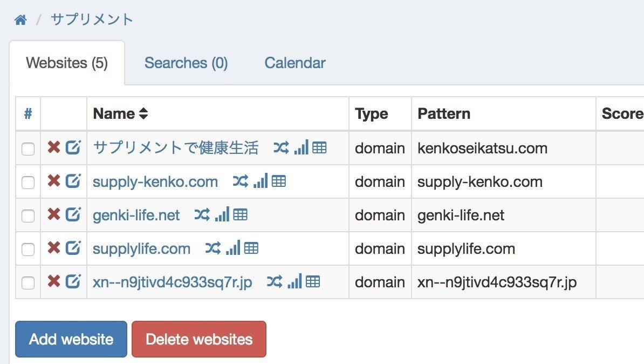The width and height of the screenshot is (644, 364).
Task: Sort the table by Name column
Action: point(120,114)
